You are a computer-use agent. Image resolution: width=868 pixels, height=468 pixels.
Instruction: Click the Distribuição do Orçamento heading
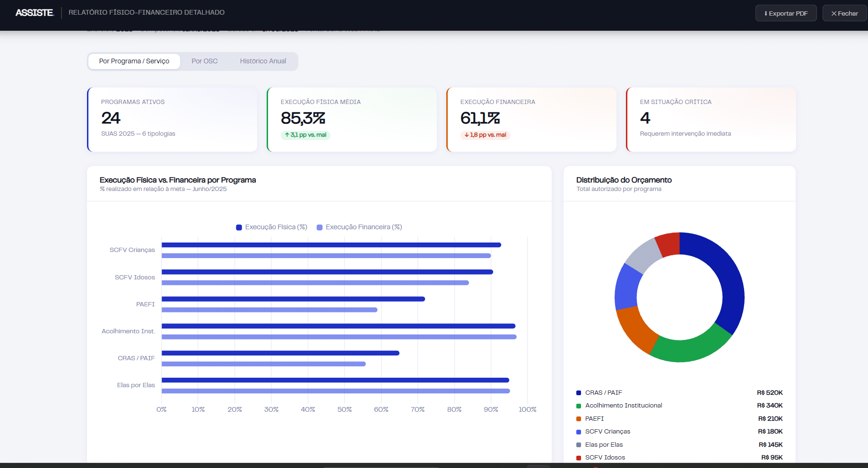tap(624, 180)
